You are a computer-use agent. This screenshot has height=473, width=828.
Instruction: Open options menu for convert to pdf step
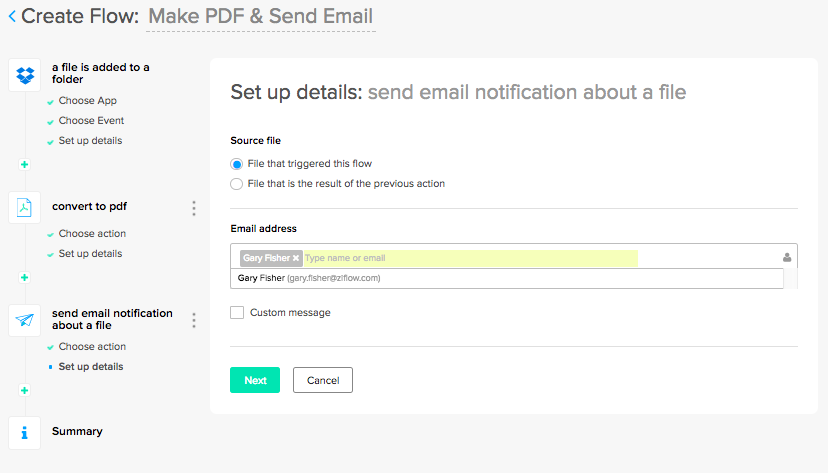coord(194,208)
